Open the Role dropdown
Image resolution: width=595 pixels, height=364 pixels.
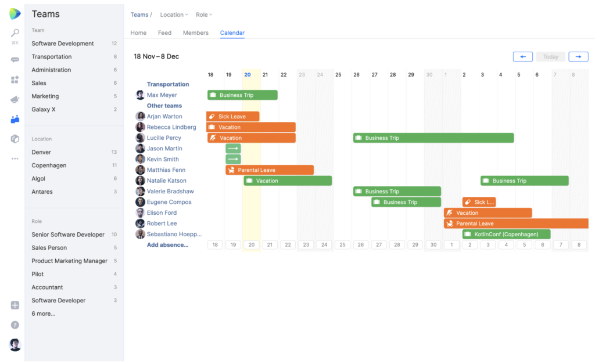[x=203, y=14]
